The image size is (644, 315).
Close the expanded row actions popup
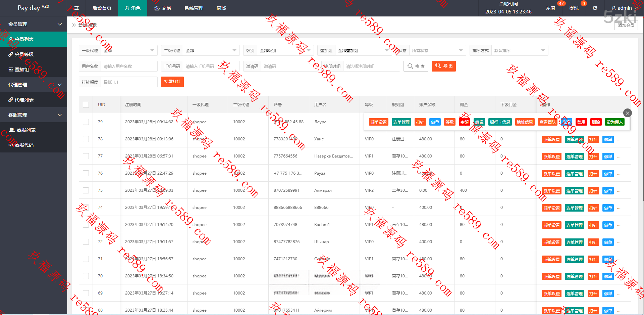pos(627,113)
